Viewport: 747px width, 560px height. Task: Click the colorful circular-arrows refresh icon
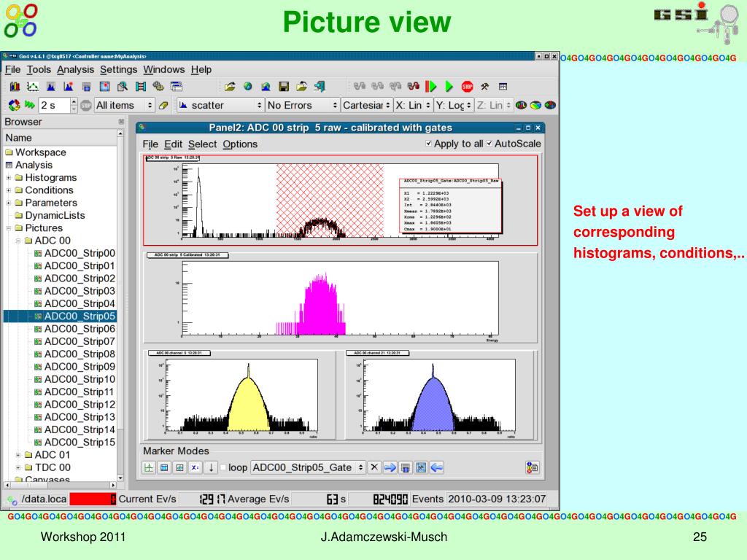(x=15, y=105)
